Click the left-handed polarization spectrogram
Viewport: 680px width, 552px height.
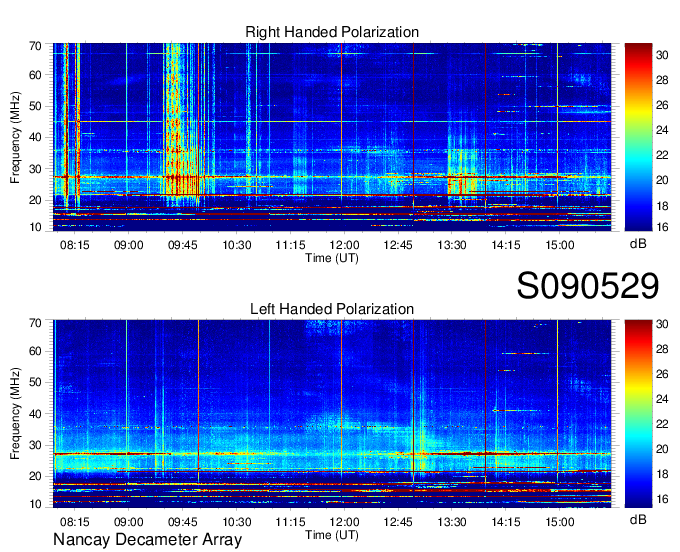pyautogui.click(x=332, y=414)
